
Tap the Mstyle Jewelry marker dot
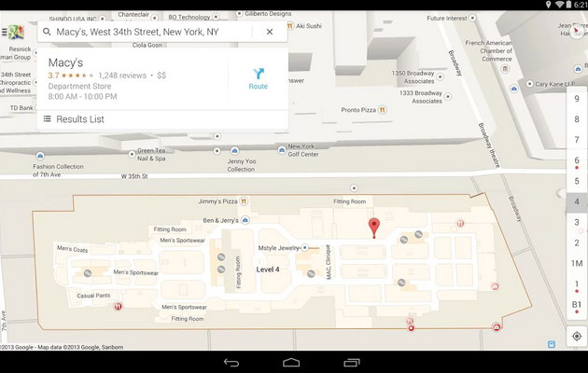305,247
